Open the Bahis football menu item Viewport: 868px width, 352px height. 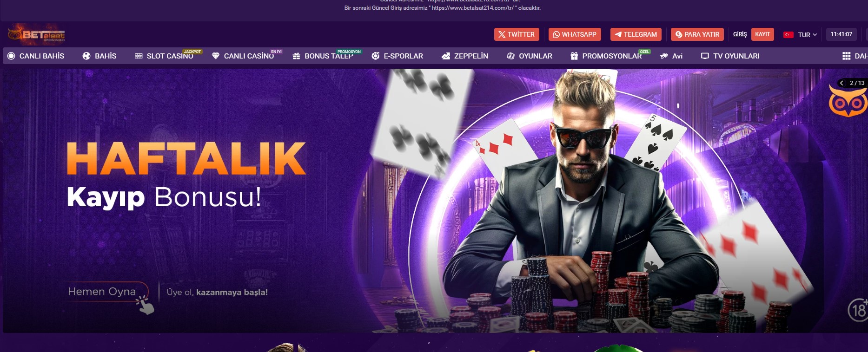[99, 56]
